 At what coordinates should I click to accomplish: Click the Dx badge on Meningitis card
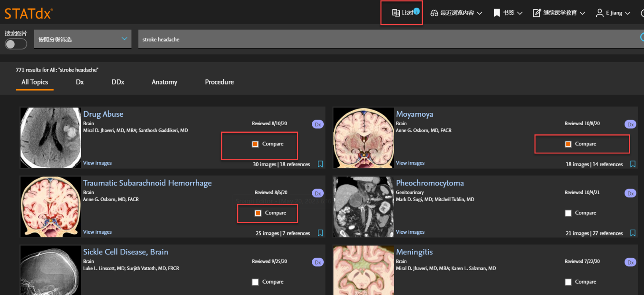click(x=630, y=262)
